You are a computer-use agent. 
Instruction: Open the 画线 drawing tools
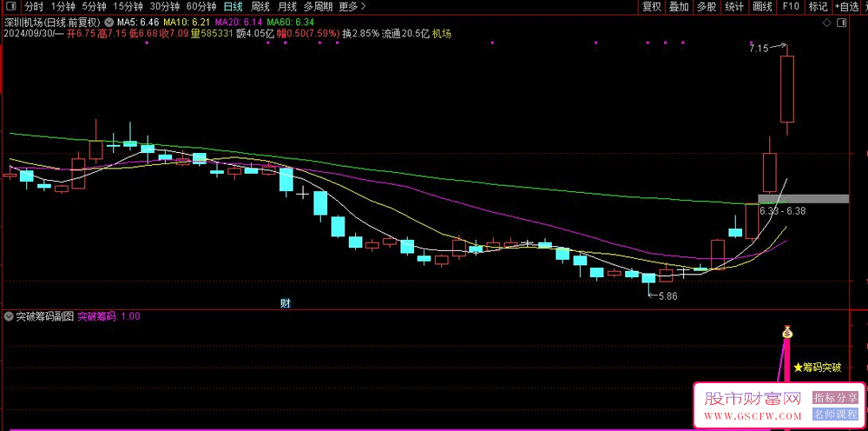tap(761, 6)
